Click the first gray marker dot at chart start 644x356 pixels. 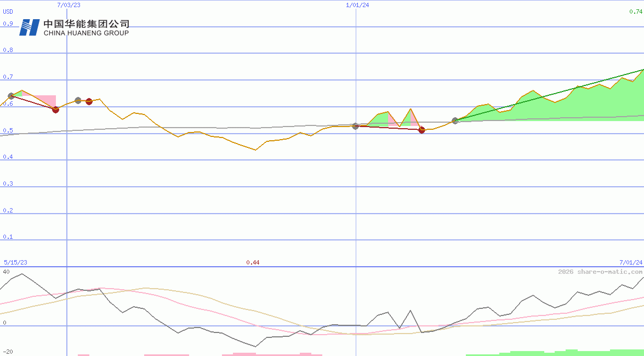11,96
